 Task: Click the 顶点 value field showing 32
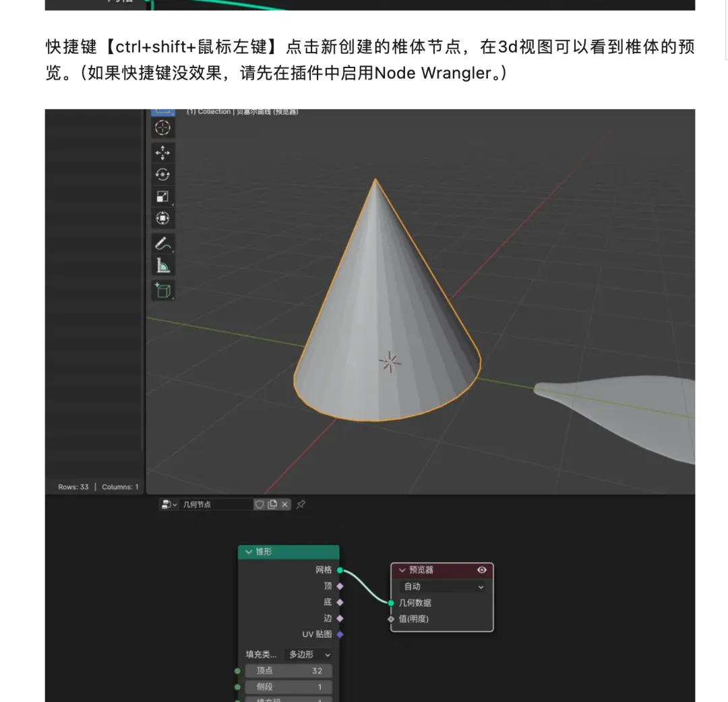(x=289, y=671)
